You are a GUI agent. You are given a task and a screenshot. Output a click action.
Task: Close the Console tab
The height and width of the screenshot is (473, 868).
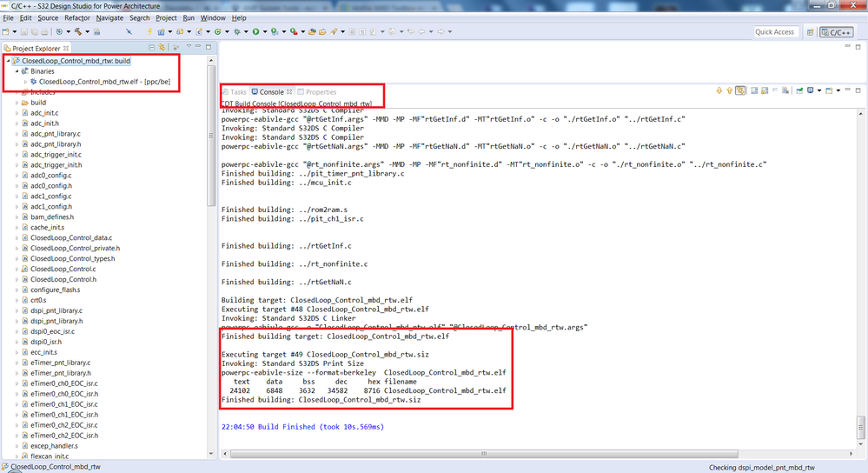pos(289,92)
